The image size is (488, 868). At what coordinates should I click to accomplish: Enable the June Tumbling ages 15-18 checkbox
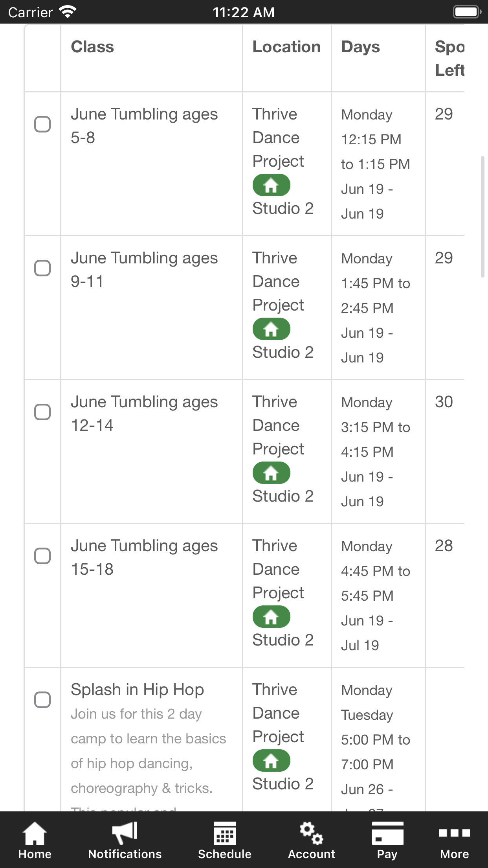(x=42, y=556)
